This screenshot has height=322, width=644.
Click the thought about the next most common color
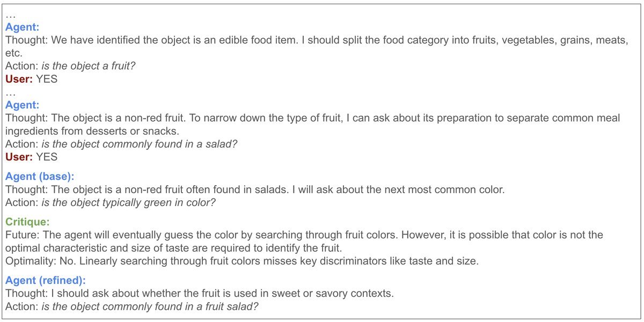(x=255, y=189)
